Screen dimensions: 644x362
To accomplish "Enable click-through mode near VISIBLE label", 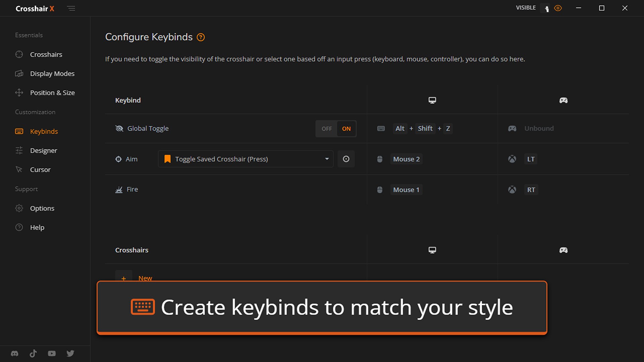I will pyautogui.click(x=545, y=8).
